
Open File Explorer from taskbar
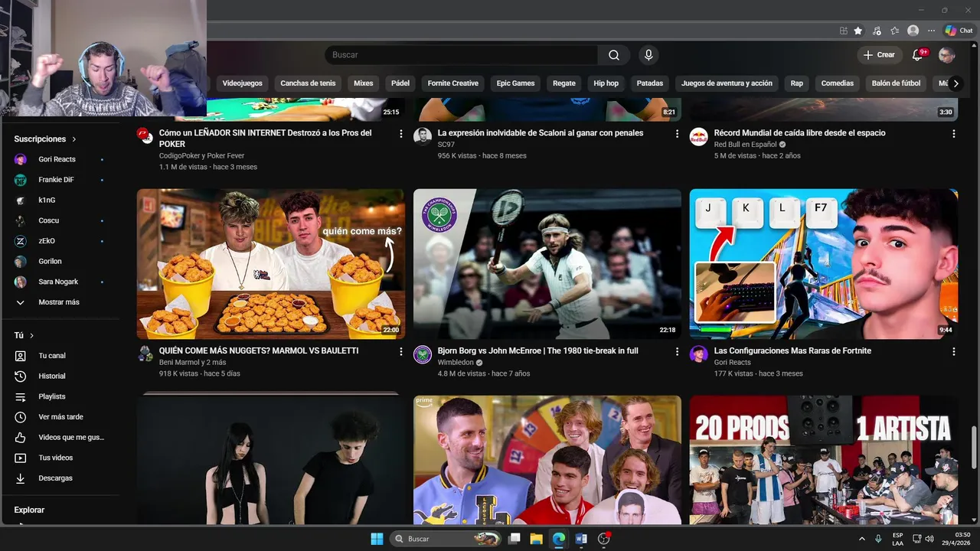point(536,539)
